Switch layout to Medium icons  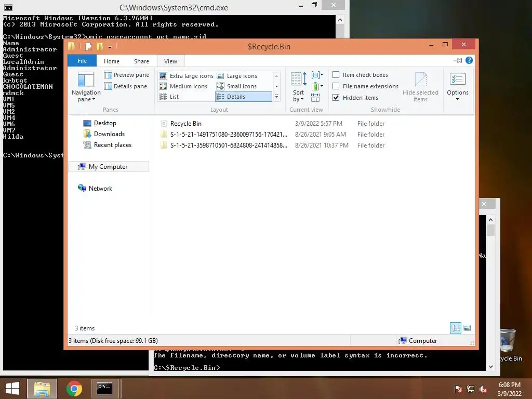click(183, 86)
